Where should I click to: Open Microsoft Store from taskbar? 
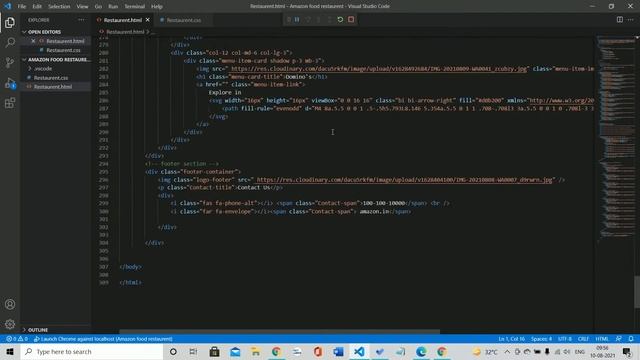coord(214,351)
